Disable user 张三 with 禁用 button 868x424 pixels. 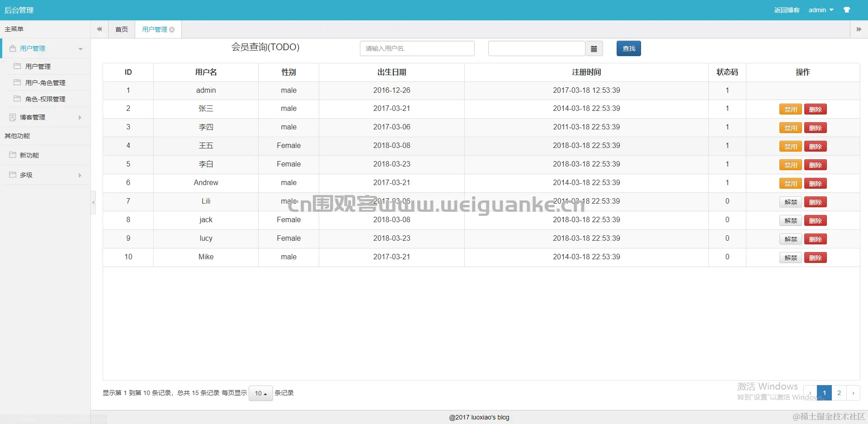click(791, 110)
